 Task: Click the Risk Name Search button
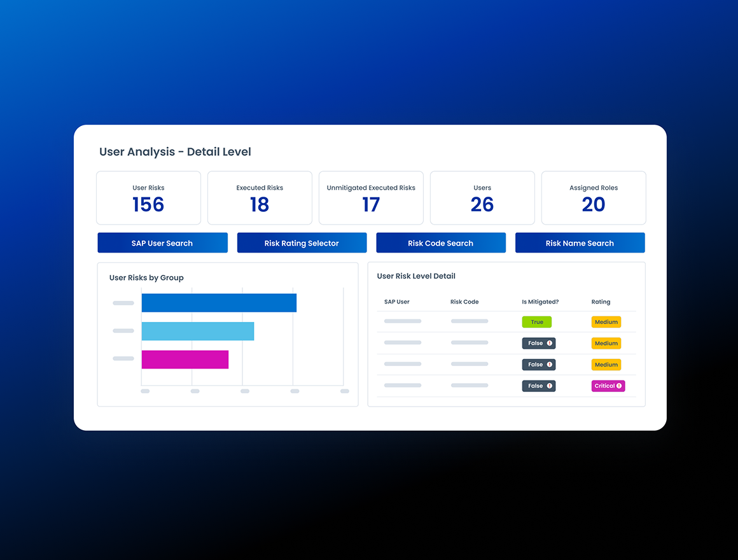coord(580,243)
